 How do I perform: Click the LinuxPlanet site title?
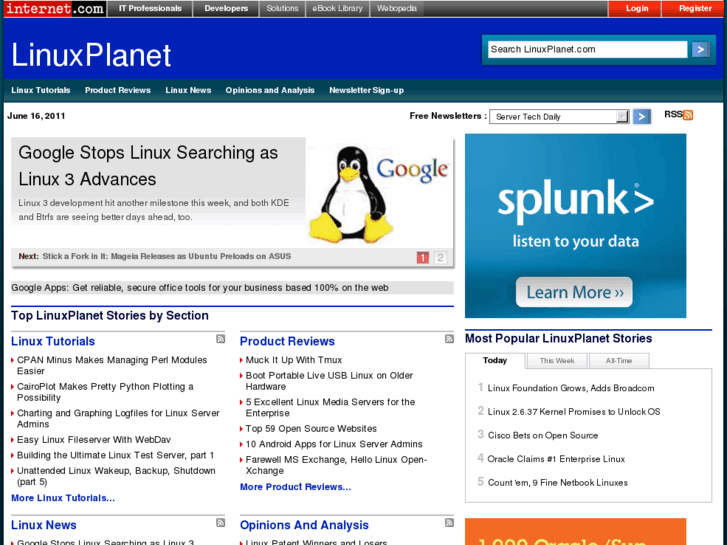point(91,55)
